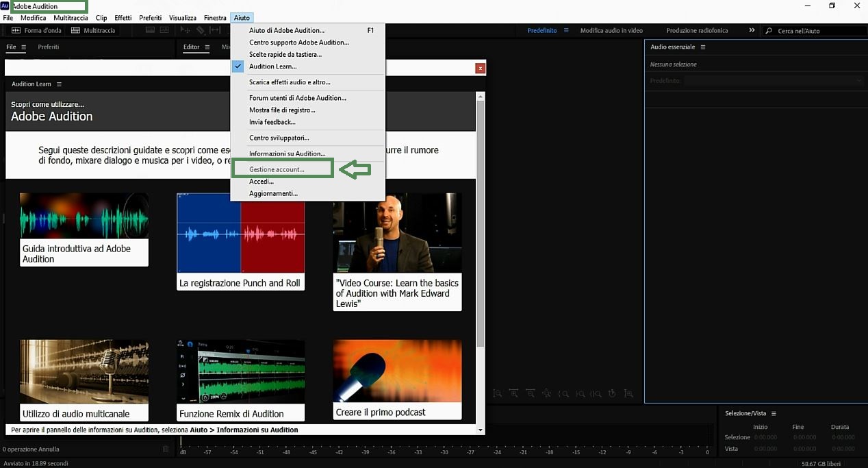
Task: Close the open Aiuto menu via its title
Action: point(242,18)
